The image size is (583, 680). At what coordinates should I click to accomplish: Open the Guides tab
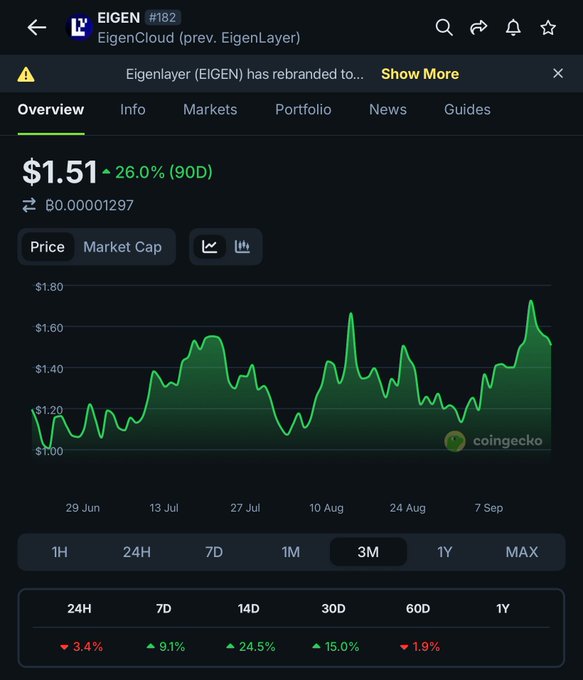(x=467, y=109)
